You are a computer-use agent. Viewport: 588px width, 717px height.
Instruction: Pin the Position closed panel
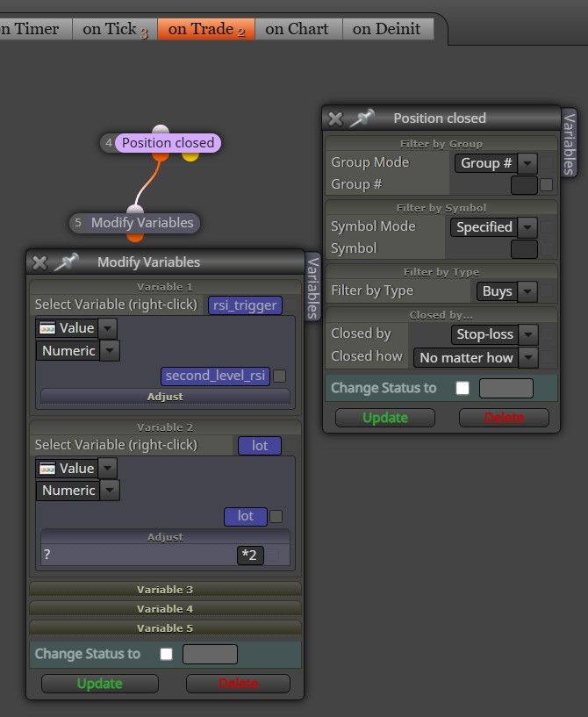pyautogui.click(x=362, y=118)
